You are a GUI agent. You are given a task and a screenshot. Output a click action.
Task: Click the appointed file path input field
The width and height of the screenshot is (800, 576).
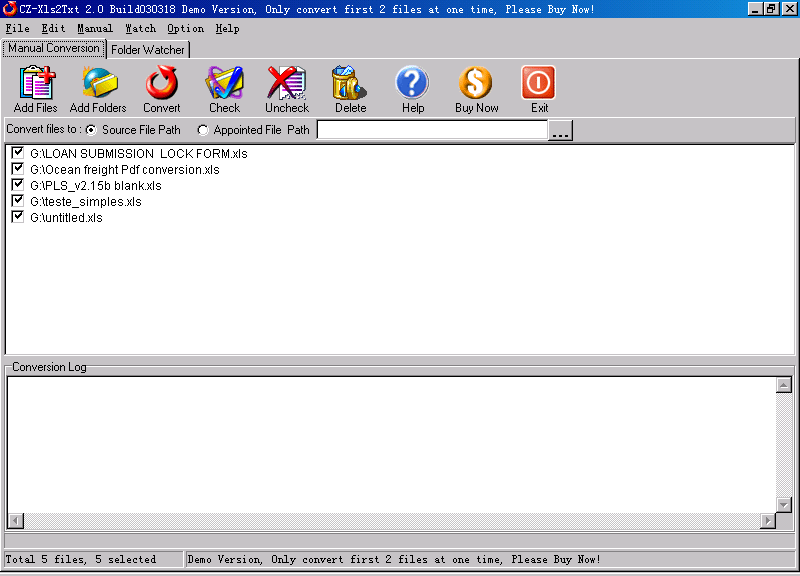[432, 130]
